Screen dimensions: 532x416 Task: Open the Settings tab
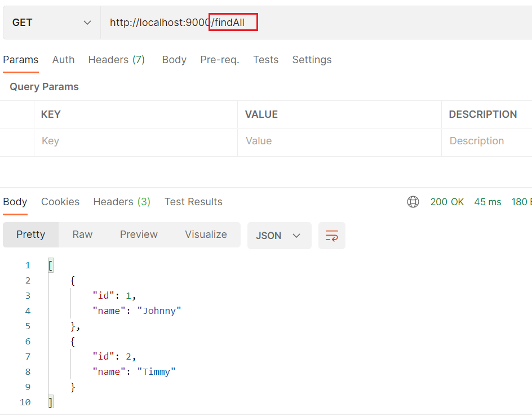312,60
